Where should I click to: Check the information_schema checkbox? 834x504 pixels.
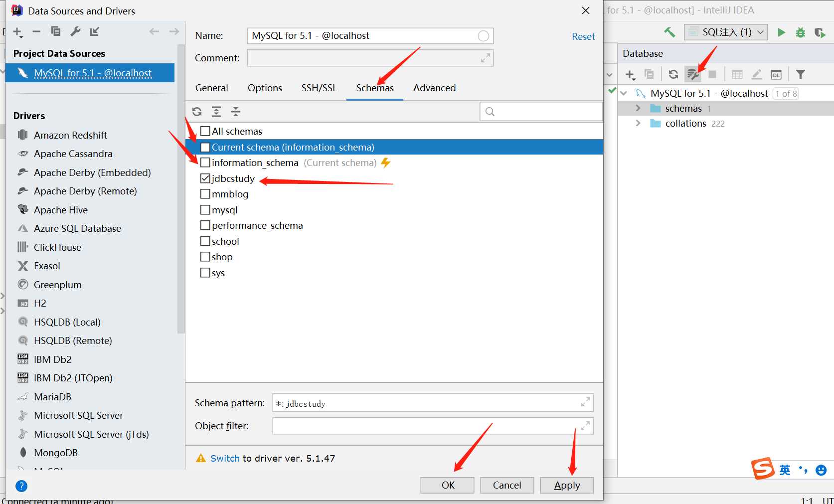pos(205,163)
